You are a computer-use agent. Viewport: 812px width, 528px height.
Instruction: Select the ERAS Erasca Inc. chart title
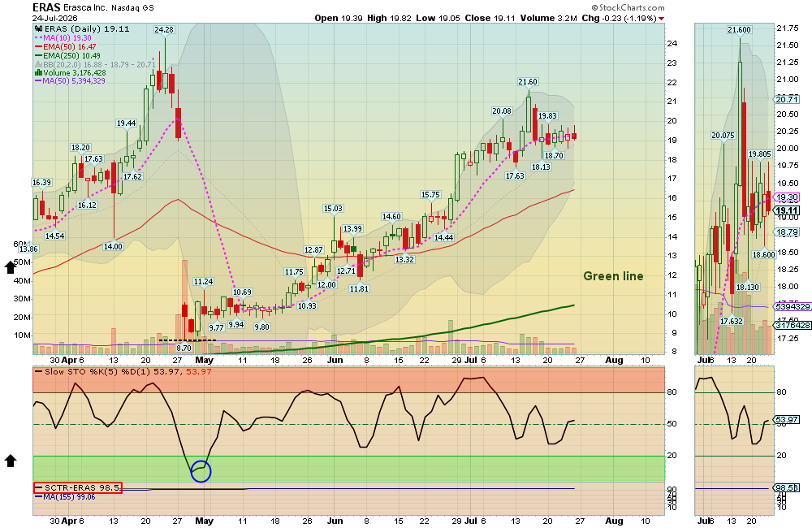70,7
